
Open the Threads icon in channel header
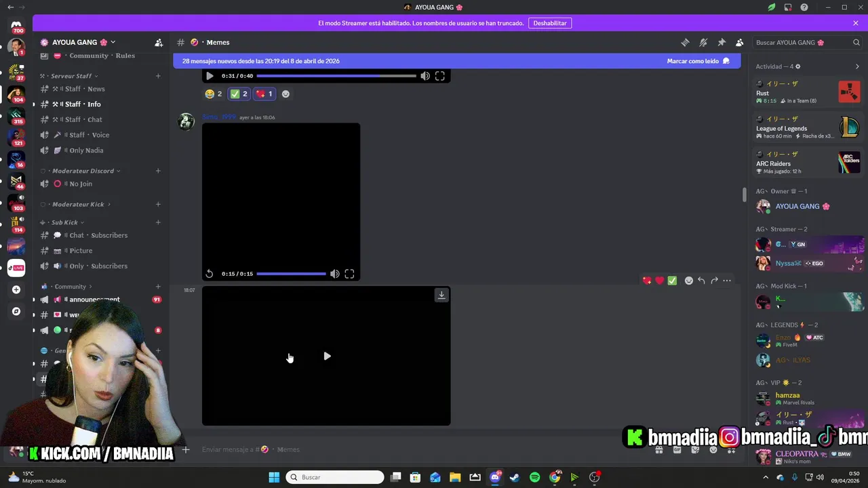coord(685,42)
